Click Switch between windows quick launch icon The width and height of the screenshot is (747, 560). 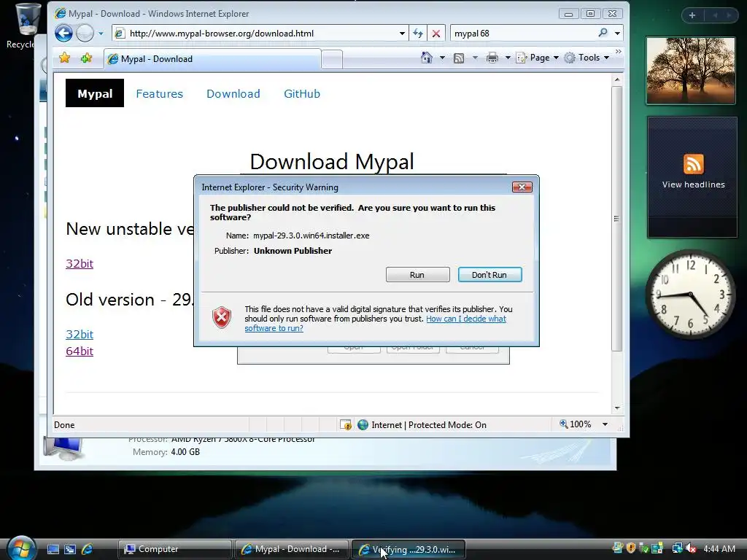point(70,549)
